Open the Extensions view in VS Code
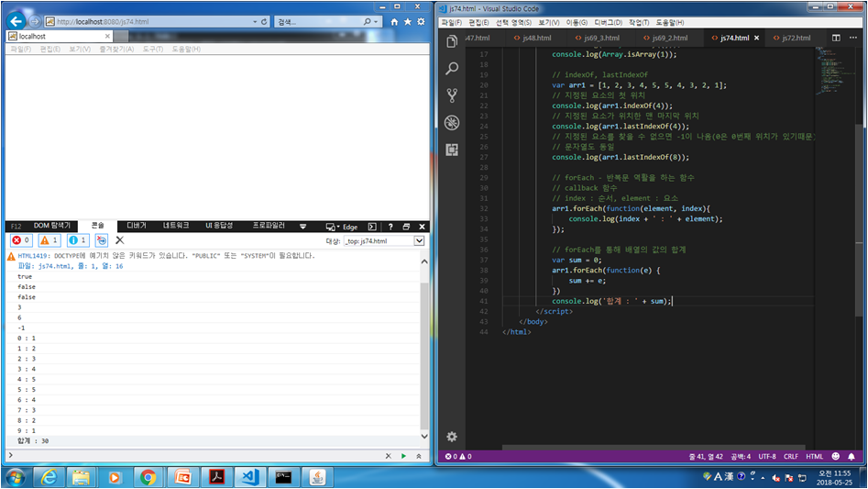Screen dimensions: 868x489 tap(452, 150)
